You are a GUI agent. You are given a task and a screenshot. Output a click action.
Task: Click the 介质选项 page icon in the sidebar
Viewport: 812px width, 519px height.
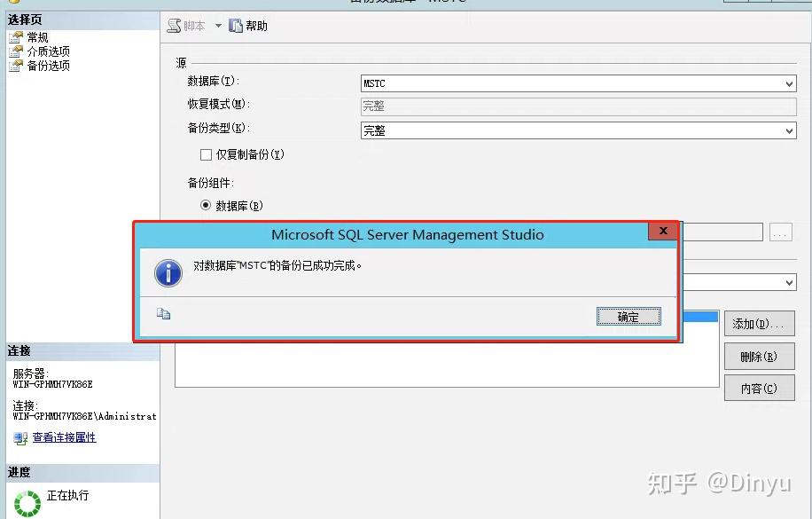(x=16, y=51)
